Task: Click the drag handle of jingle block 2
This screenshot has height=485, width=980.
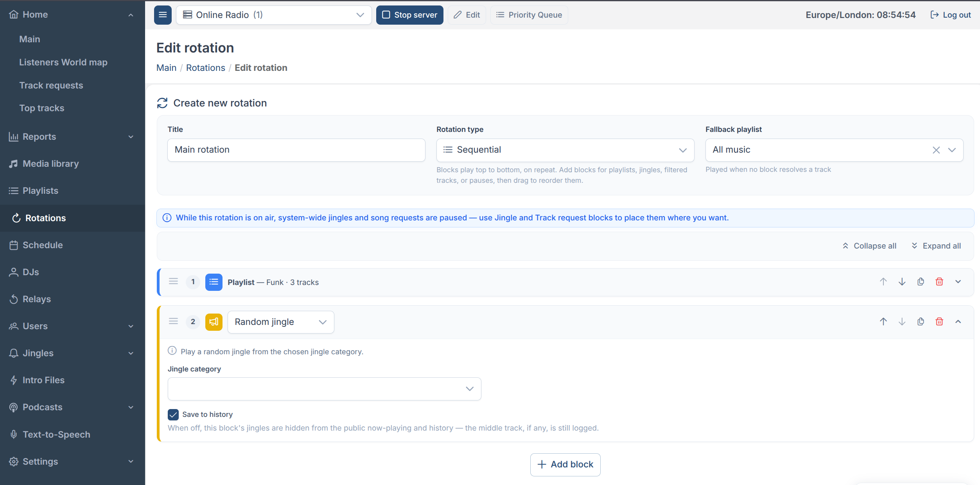Action: [174, 321]
